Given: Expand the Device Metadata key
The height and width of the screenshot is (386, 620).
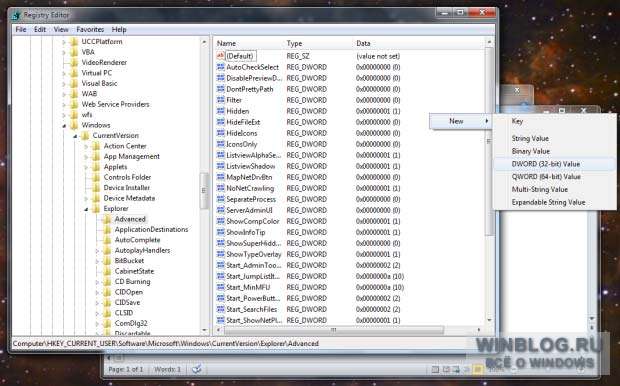Looking at the screenshot, I should [x=86, y=199].
